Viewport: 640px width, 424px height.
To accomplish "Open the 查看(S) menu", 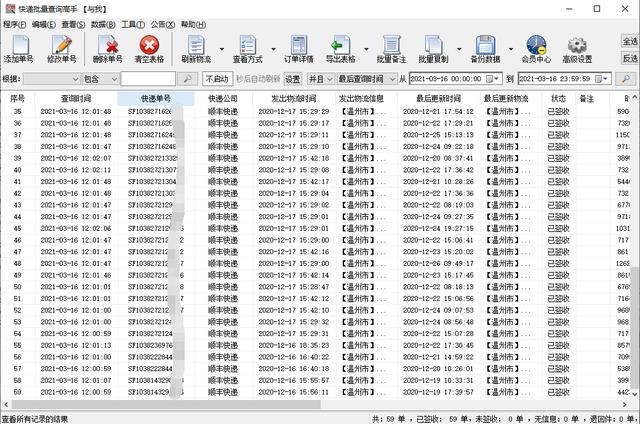I will click(73, 24).
